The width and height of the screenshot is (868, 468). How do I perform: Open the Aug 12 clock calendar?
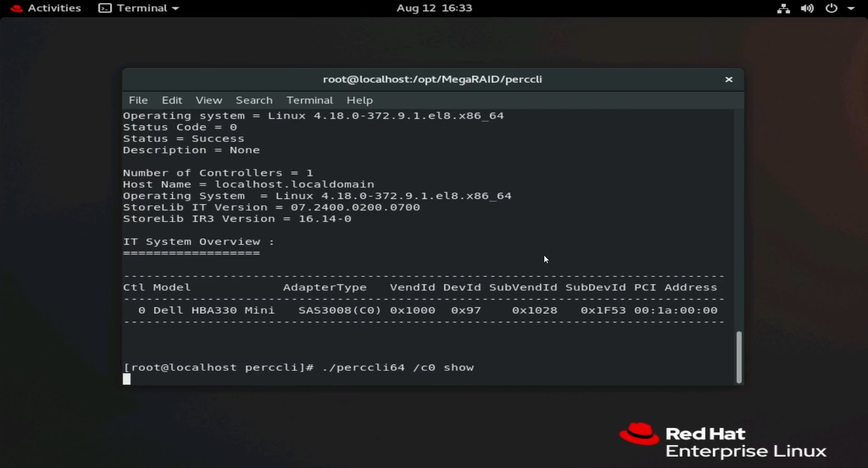pyautogui.click(x=434, y=8)
